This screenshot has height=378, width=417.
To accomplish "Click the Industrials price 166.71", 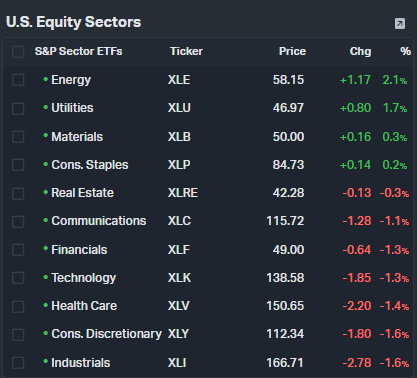I will (x=285, y=363).
